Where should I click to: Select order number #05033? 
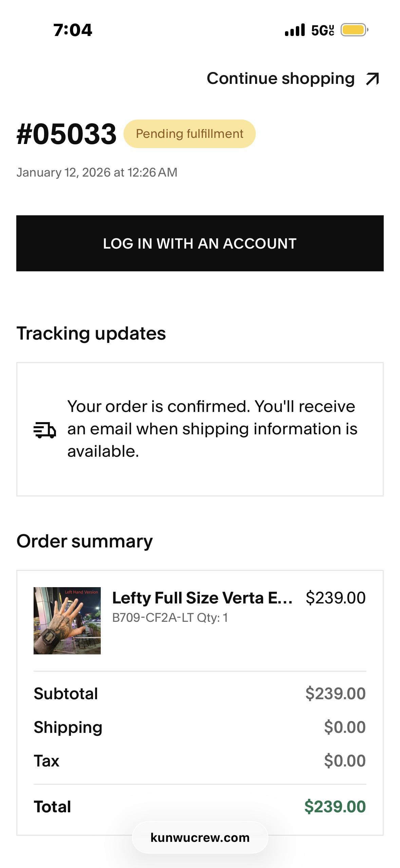[66, 134]
